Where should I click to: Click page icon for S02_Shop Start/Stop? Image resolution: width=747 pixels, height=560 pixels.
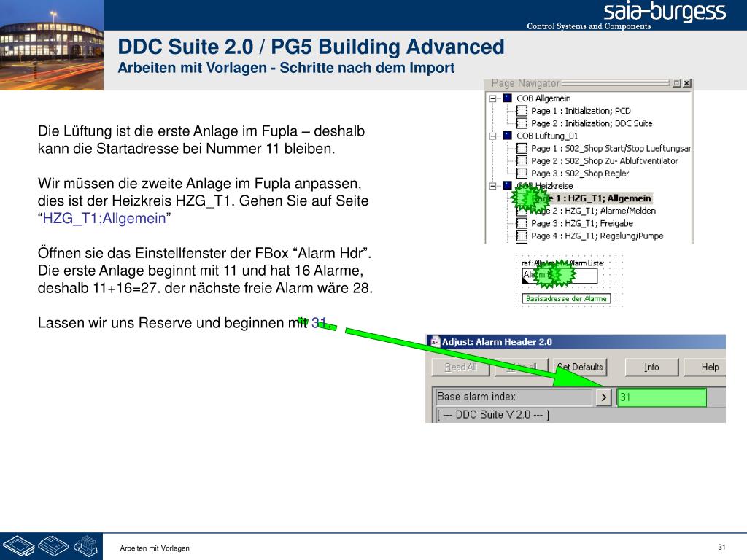click(522, 149)
